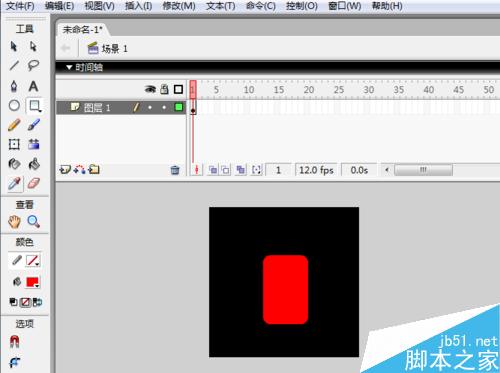The image size is (500, 373).
Task: Open the 帮助(H) menu
Action: click(x=387, y=6)
